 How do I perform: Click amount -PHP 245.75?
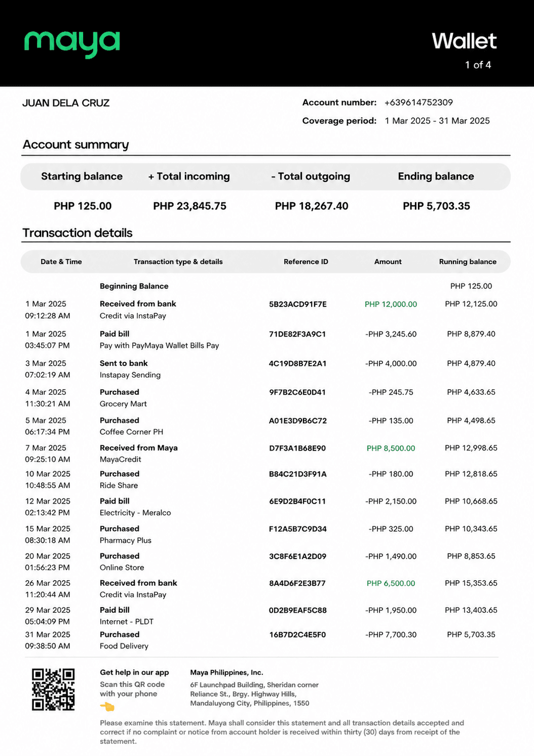point(391,392)
